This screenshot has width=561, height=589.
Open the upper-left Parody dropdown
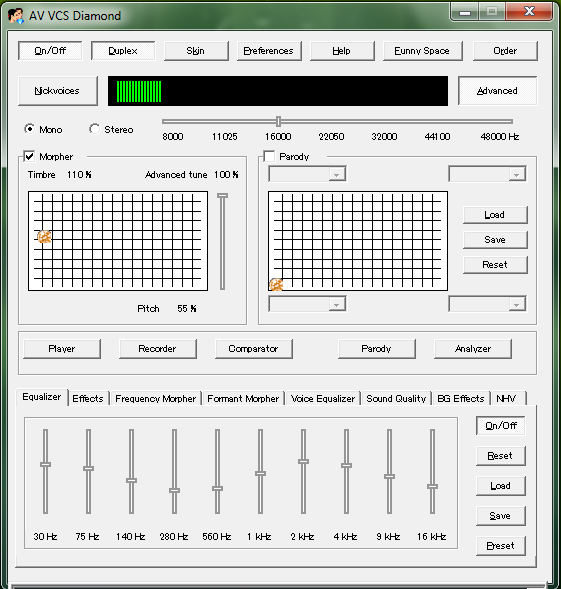pyautogui.click(x=307, y=174)
